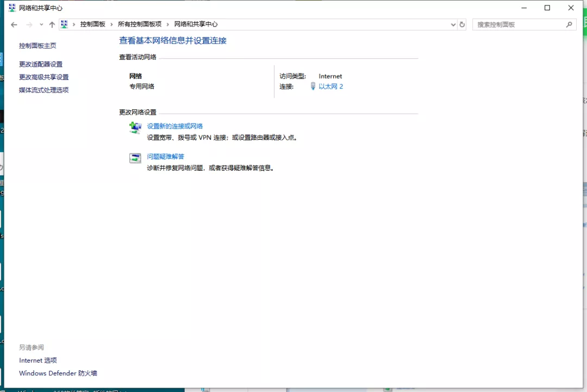587x392 pixels.
Task: Click the Ethernet icon beside 以太网 2
Action: pos(313,86)
